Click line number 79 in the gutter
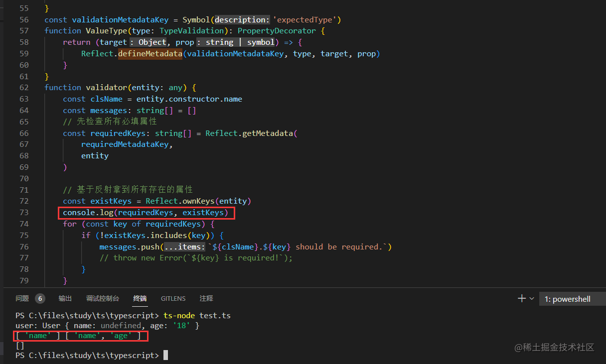The height and width of the screenshot is (364, 606). (x=24, y=281)
